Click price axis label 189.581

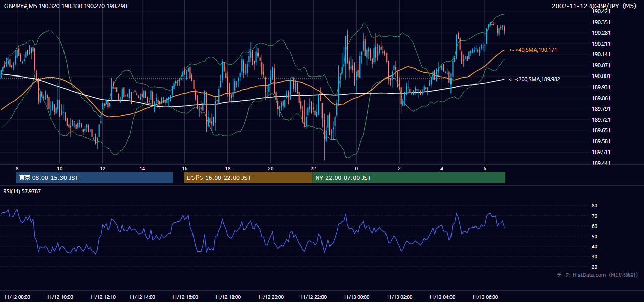[x=601, y=141]
